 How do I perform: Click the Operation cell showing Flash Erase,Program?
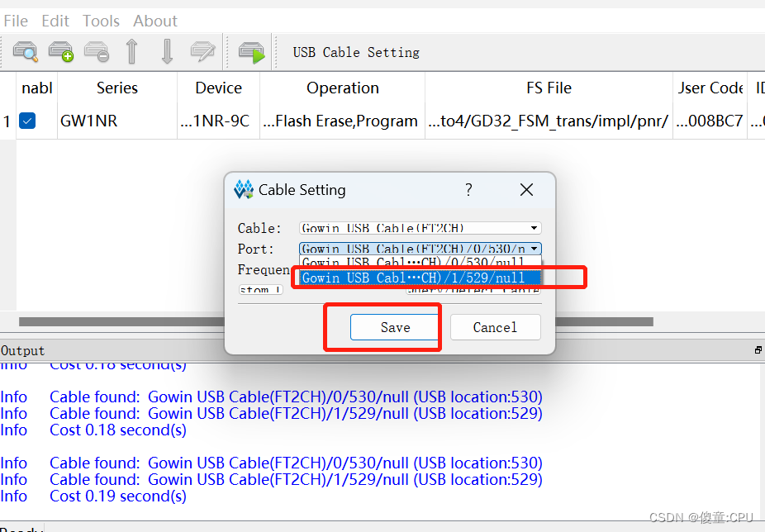[x=342, y=120]
